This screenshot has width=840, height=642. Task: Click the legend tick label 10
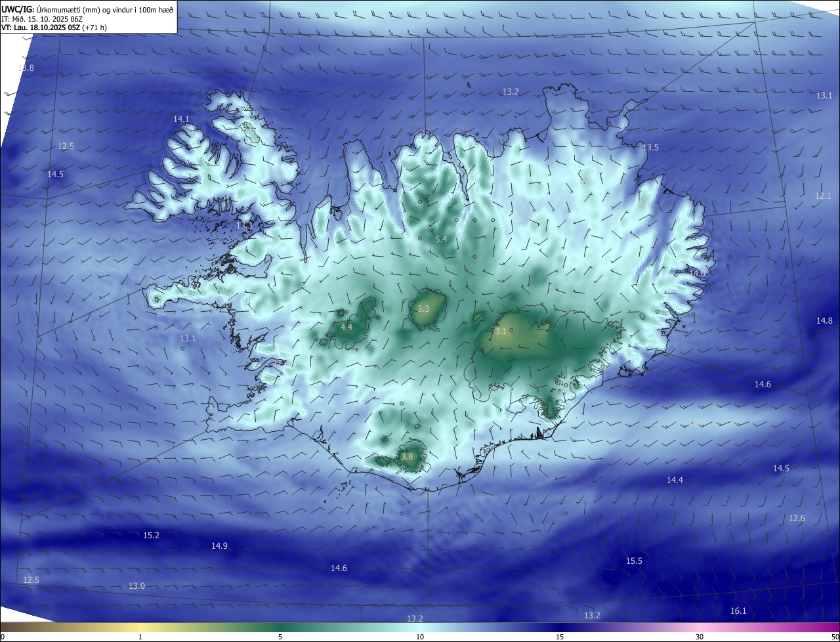pyautogui.click(x=420, y=637)
